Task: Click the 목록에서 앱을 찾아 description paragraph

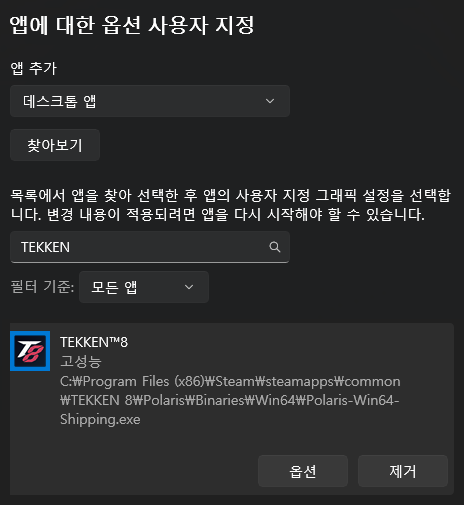Action: pyautogui.click(x=230, y=205)
